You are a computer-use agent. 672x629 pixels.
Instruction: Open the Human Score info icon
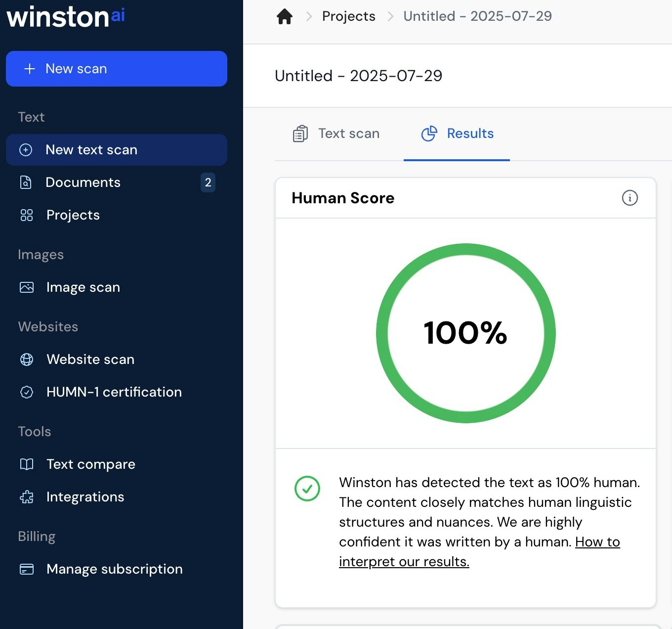point(630,198)
